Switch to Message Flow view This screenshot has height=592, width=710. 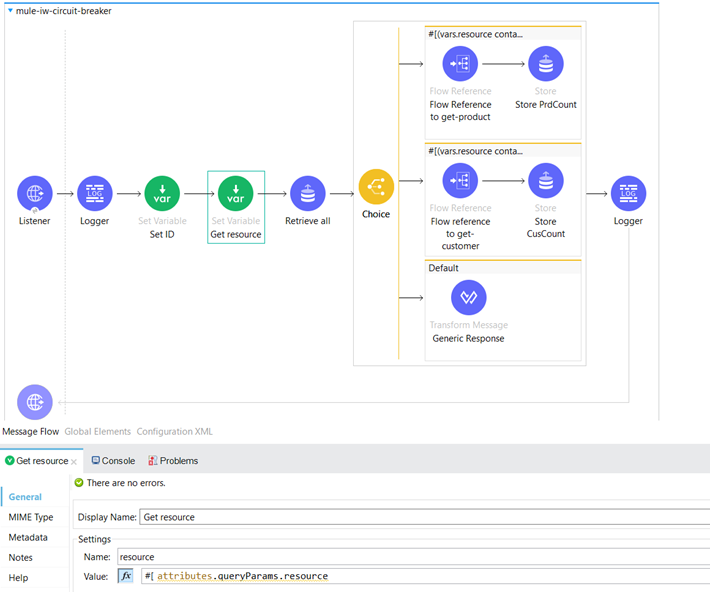pyautogui.click(x=30, y=432)
